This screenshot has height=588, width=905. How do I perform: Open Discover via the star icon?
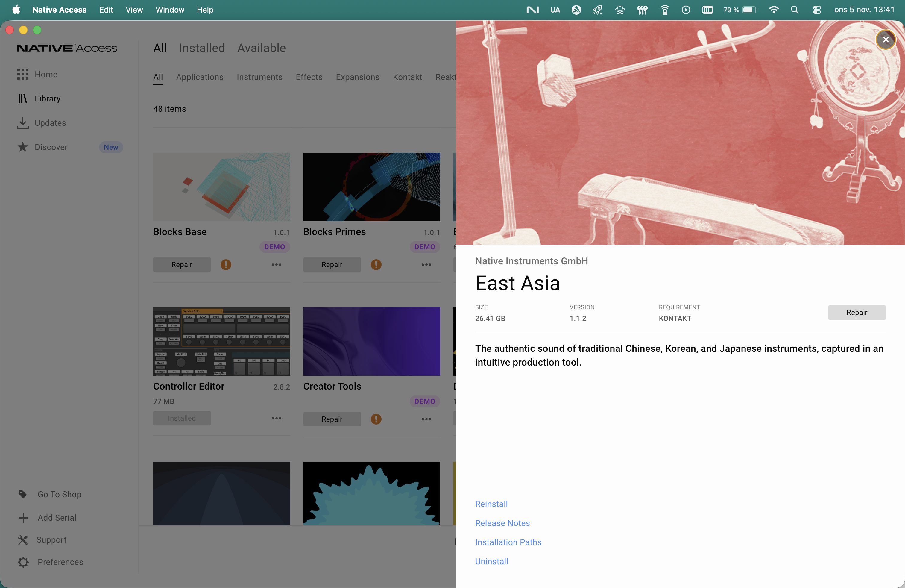coord(22,147)
